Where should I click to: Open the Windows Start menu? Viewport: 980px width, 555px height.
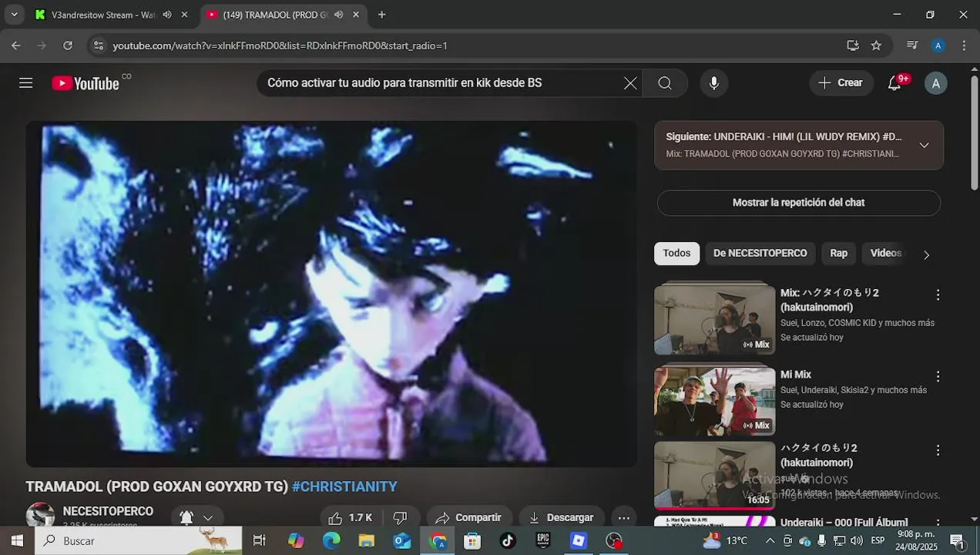(x=17, y=540)
